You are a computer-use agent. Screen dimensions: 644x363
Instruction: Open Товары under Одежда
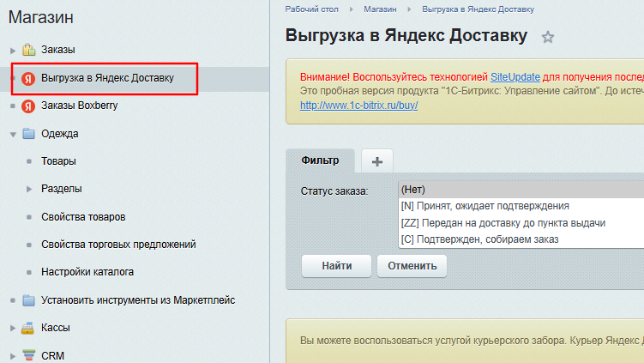(58, 161)
